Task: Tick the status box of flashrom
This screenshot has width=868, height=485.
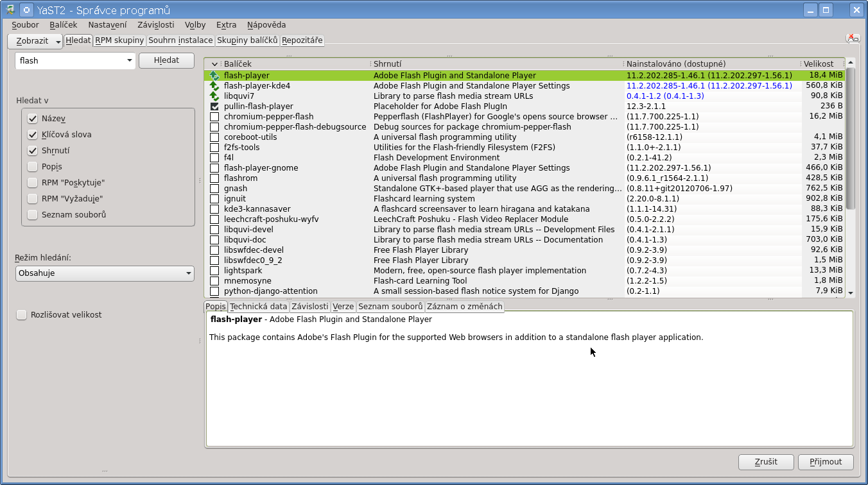Action: [x=214, y=178]
